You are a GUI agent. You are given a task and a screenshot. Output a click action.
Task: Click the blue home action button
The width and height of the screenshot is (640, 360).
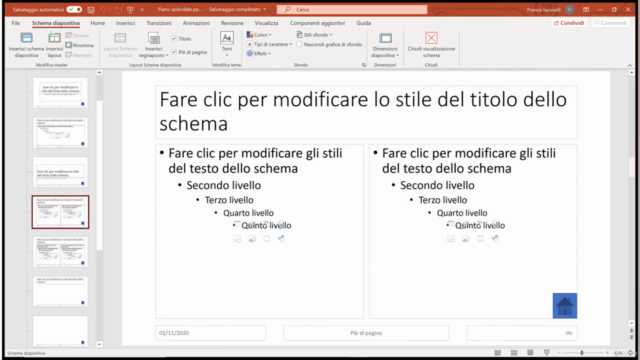pos(564,306)
